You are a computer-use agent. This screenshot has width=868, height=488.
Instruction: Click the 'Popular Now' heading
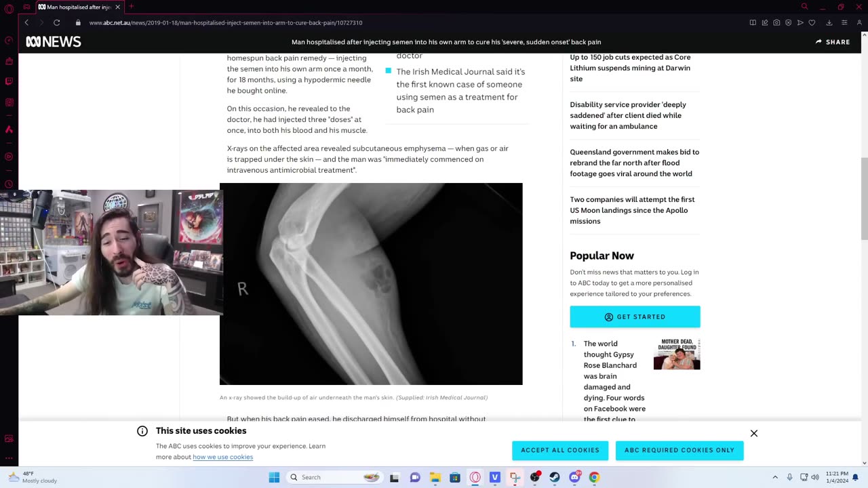(601, 256)
